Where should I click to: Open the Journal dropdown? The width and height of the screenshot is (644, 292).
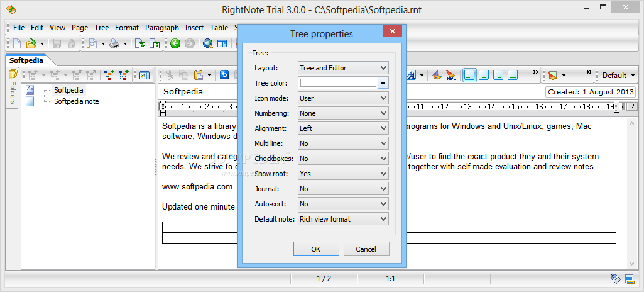pos(343,189)
